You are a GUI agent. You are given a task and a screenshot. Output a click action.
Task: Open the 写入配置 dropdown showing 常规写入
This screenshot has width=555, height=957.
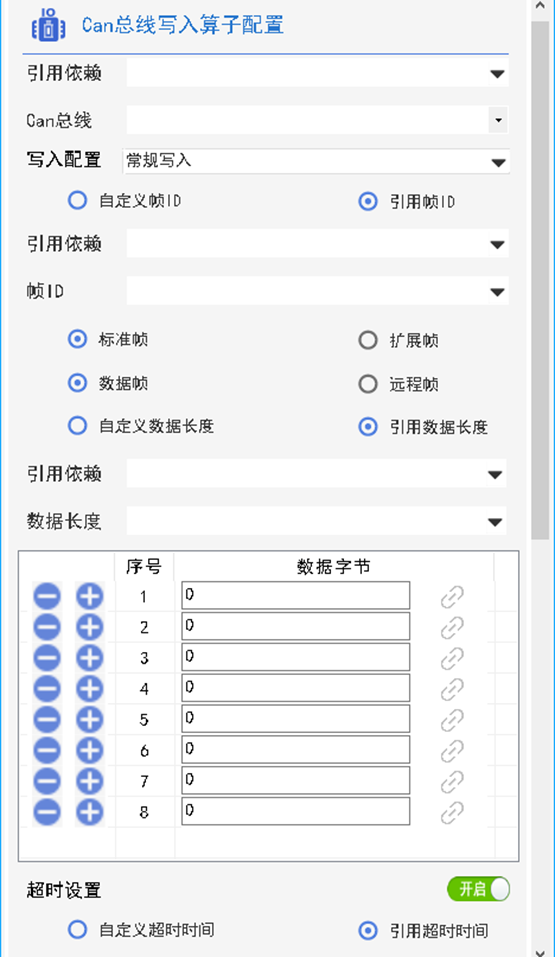[x=316, y=162]
